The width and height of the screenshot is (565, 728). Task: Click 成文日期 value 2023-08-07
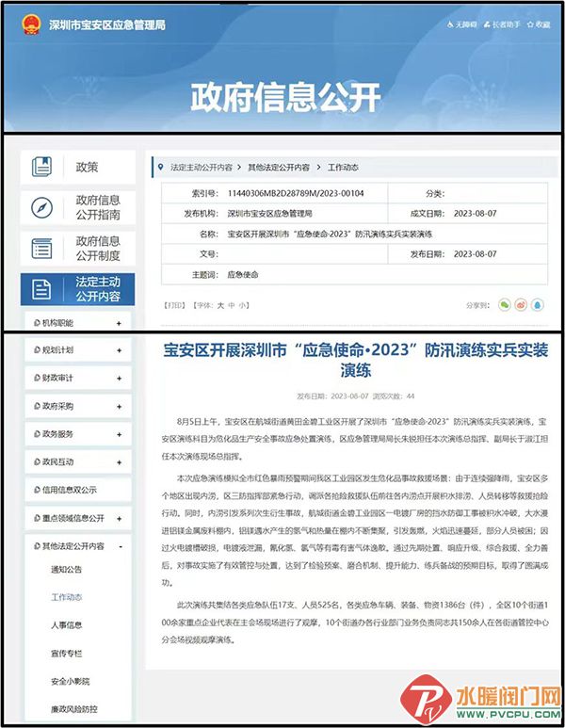[x=475, y=214]
